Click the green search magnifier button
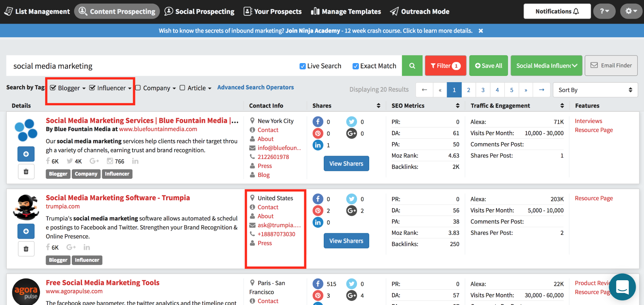This screenshot has height=305, width=644. point(412,66)
